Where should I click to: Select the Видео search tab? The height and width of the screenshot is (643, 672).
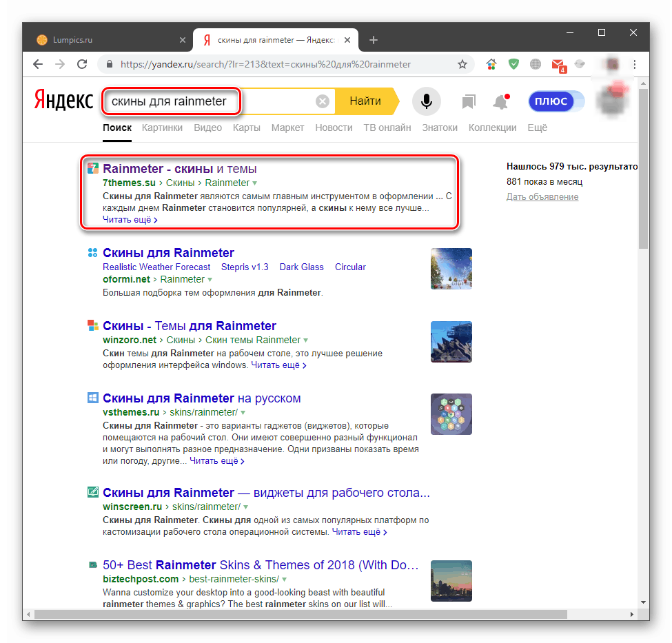pos(208,127)
